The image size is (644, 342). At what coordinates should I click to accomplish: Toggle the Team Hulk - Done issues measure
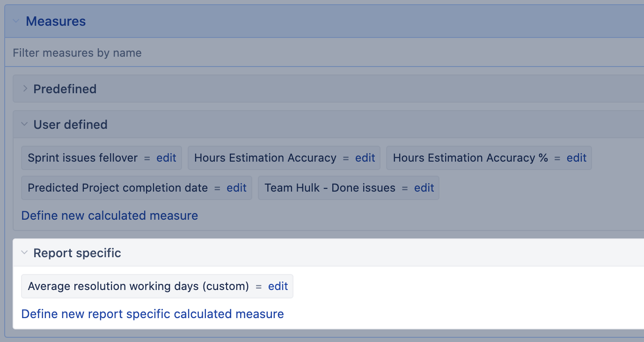329,188
